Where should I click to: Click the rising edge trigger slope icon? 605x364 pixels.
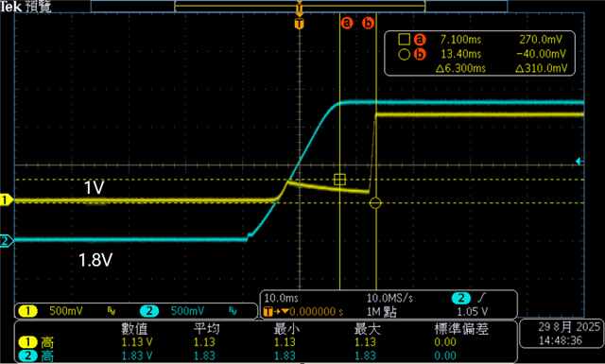[481, 298]
